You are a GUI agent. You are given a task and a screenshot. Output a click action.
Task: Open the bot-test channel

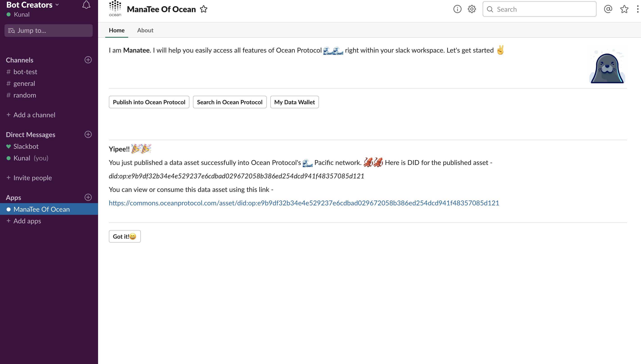[25, 72]
